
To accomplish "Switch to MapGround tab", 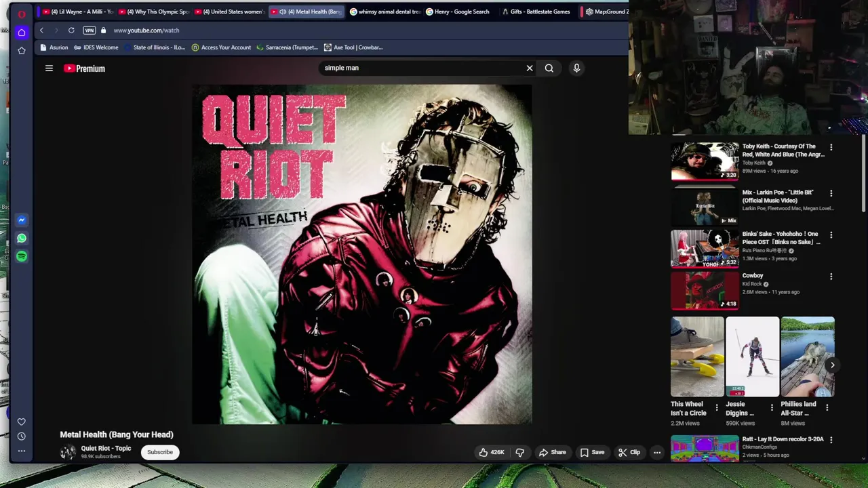I will (606, 12).
